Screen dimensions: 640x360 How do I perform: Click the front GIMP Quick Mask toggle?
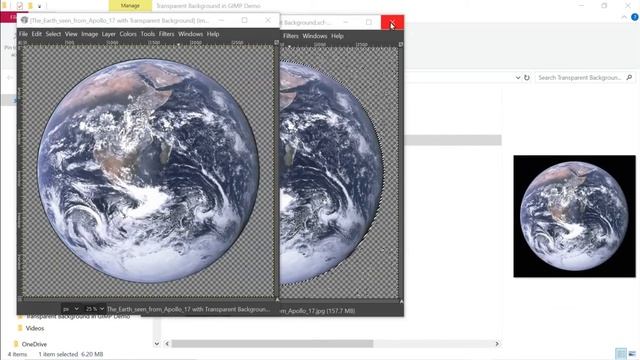(x=20, y=300)
